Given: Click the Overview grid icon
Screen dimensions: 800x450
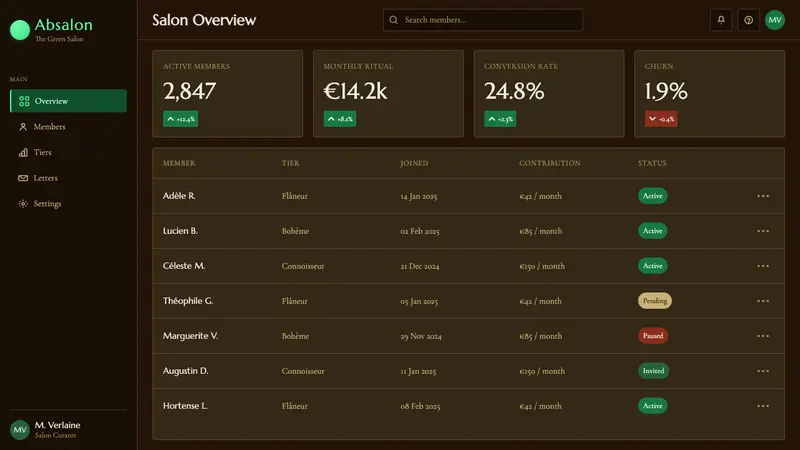Looking at the screenshot, I should point(24,101).
